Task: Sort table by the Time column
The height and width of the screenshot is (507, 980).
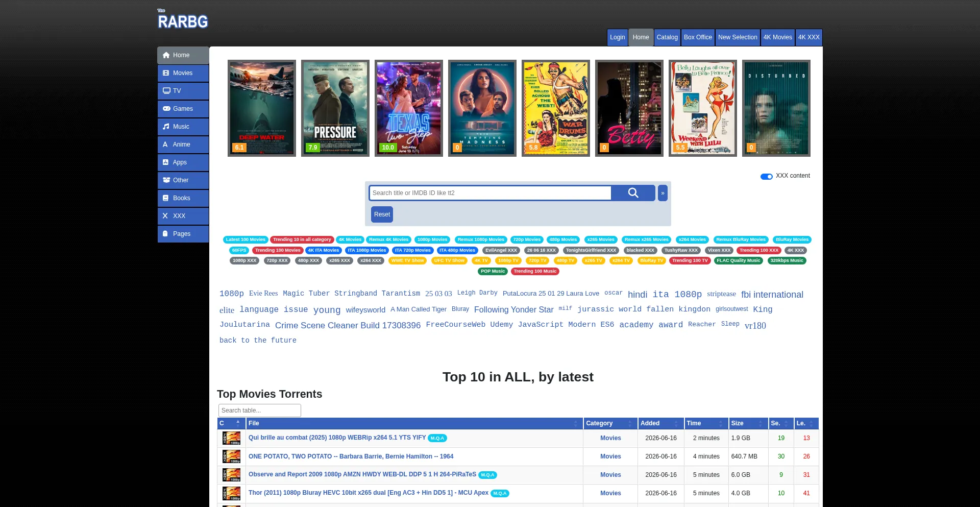Action: click(706, 423)
